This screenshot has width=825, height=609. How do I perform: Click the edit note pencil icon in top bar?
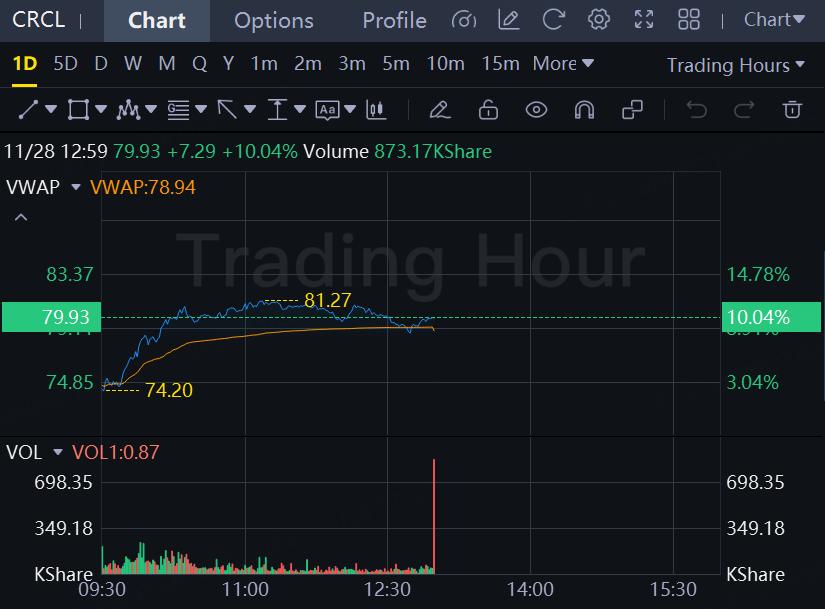508,20
